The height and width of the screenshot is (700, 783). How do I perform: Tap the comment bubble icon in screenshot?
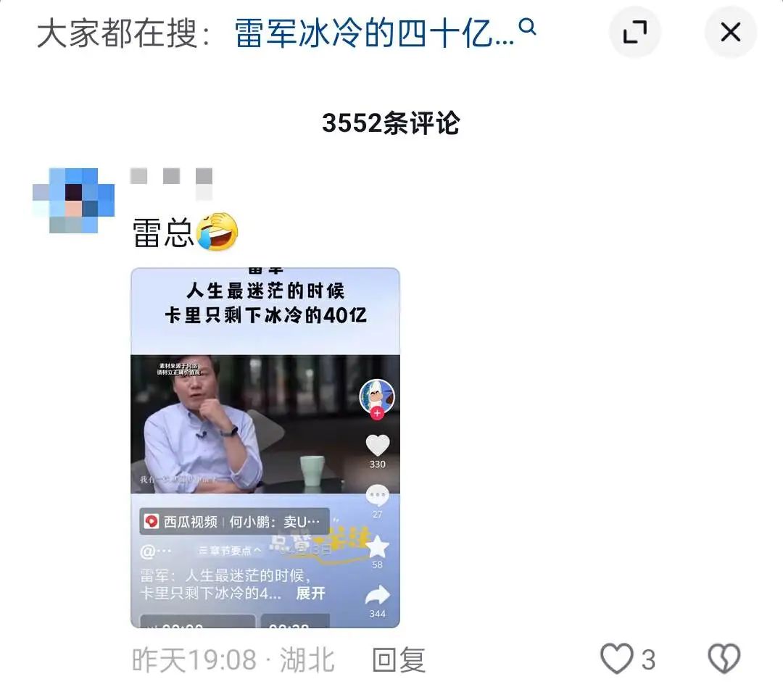pos(378,496)
